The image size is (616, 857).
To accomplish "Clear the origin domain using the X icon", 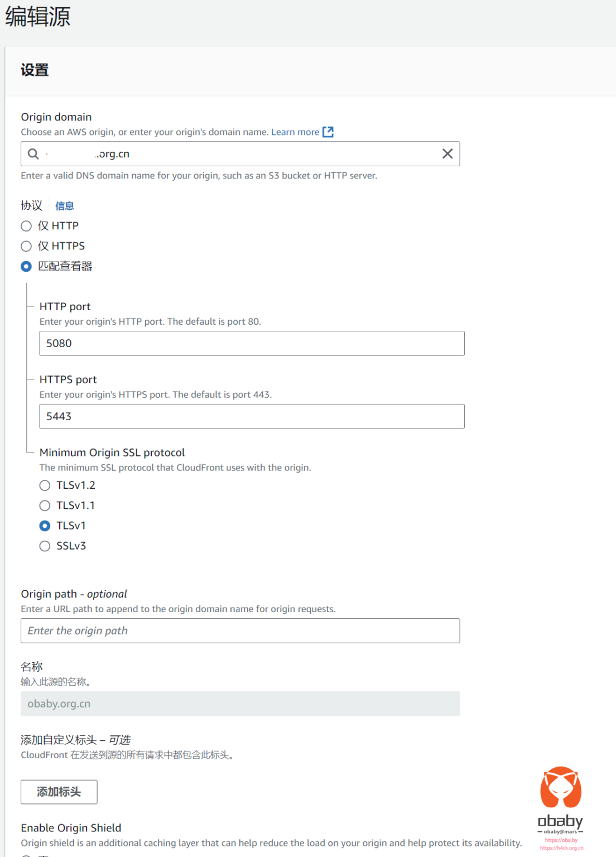I will click(x=447, y=153).
